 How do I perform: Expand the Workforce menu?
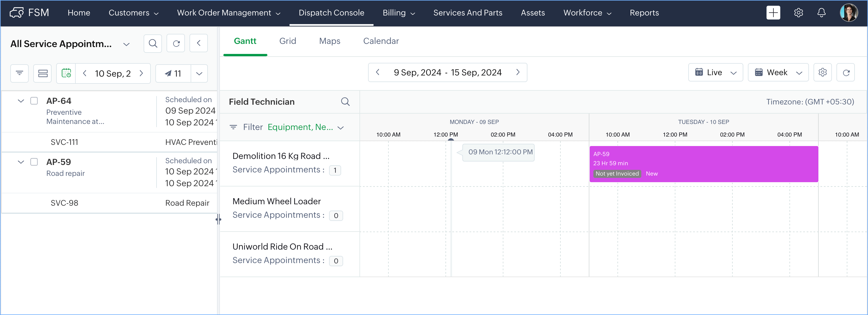[587, 13]
